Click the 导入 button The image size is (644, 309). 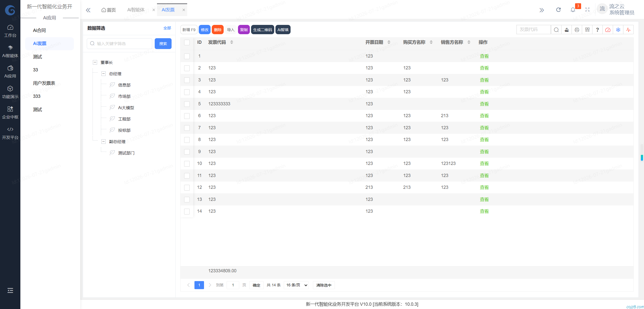231,30
